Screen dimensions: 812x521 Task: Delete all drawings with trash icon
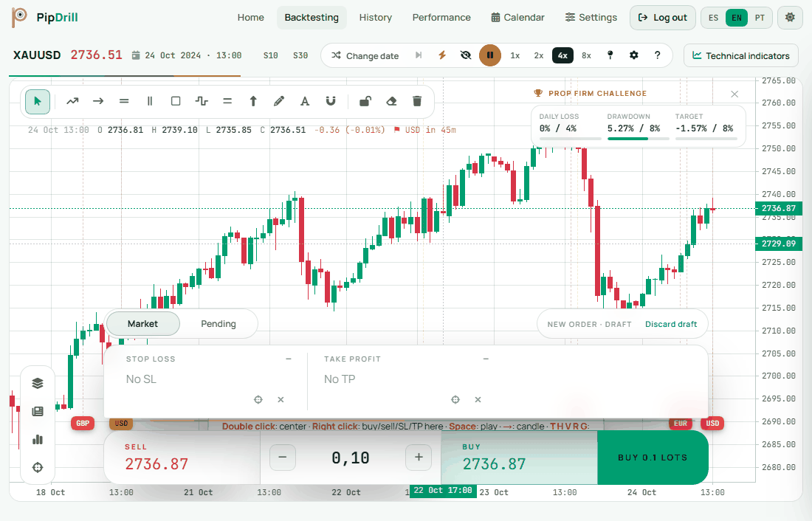point(417,102)
